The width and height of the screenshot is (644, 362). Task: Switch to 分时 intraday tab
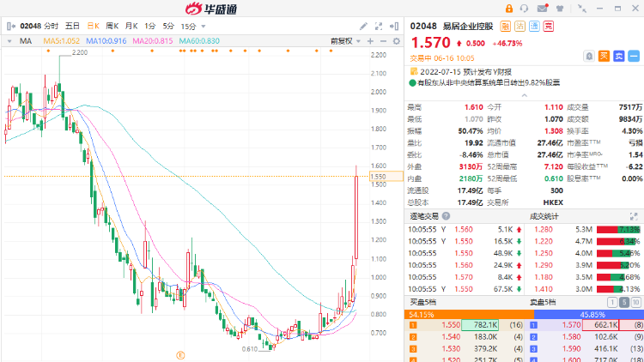coord(52,27)
